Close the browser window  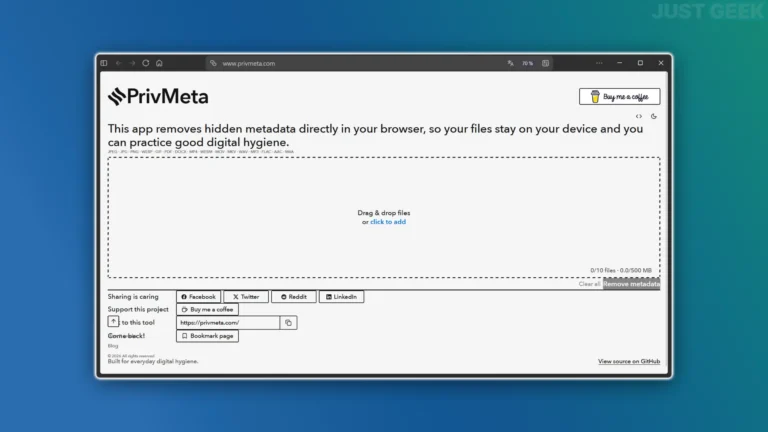[x=661, y=63]
